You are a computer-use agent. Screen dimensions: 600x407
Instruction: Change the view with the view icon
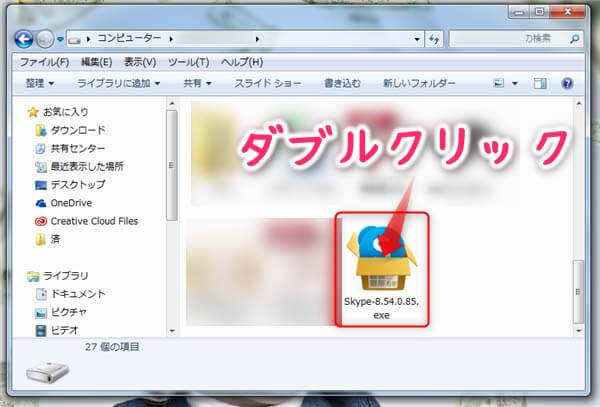point(499,83)
